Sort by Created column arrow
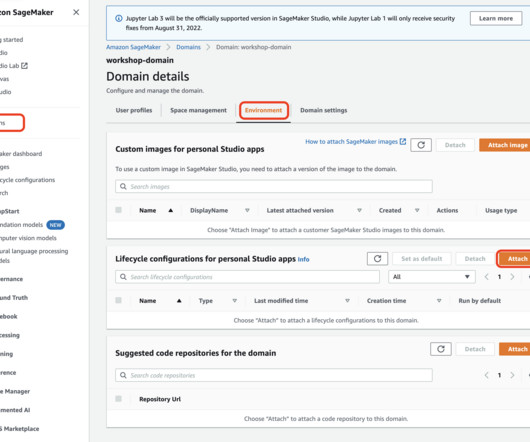The width and height of the screenshot is (530, 442). coord(417,211)
